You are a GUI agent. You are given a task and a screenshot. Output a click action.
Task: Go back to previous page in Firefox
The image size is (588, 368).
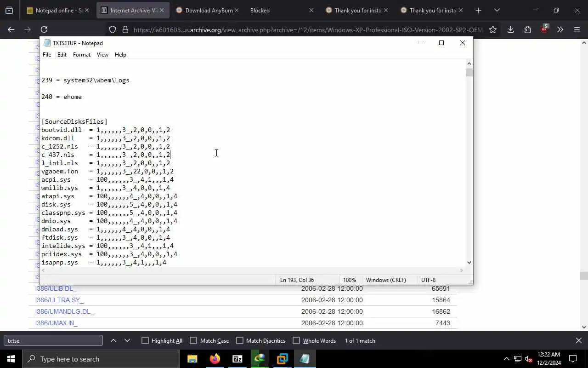[11, 29]
